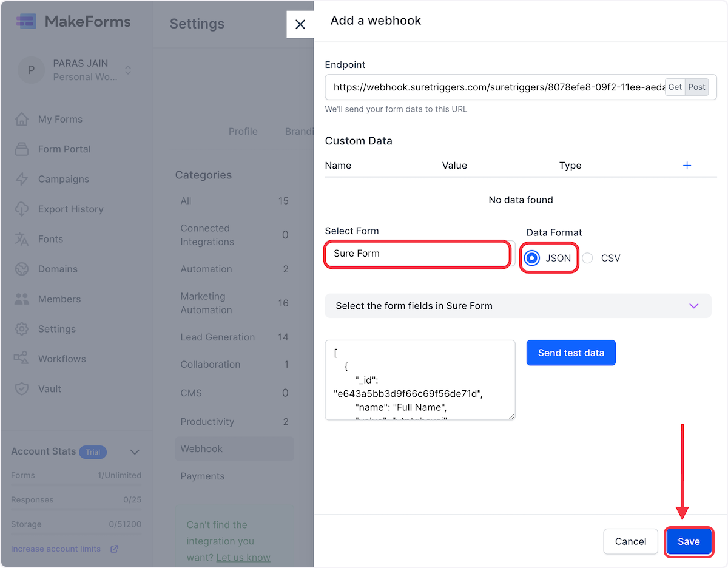This screenshot has width=728, height=568.
Task: Save the webhook
Action: (689, 541)
